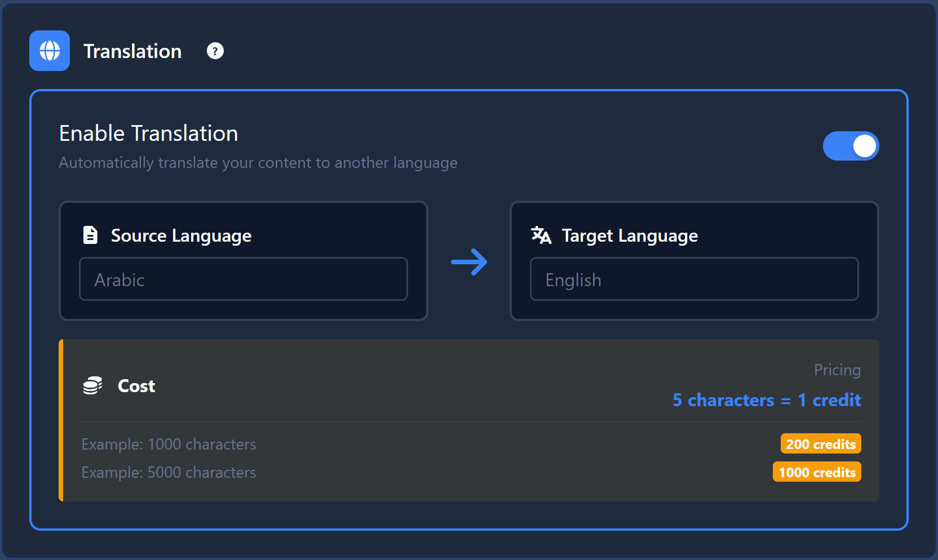Screen dimensions: 938x560
Task: Open the help question mark icon
Action: pyautogui.click(x=215, y=51)
